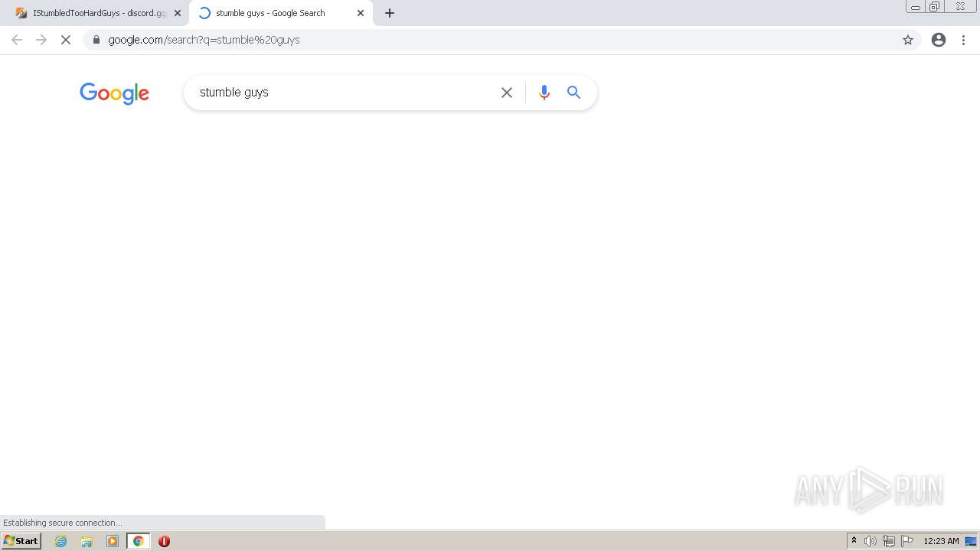Clear the search query

[x=507, y=93]
